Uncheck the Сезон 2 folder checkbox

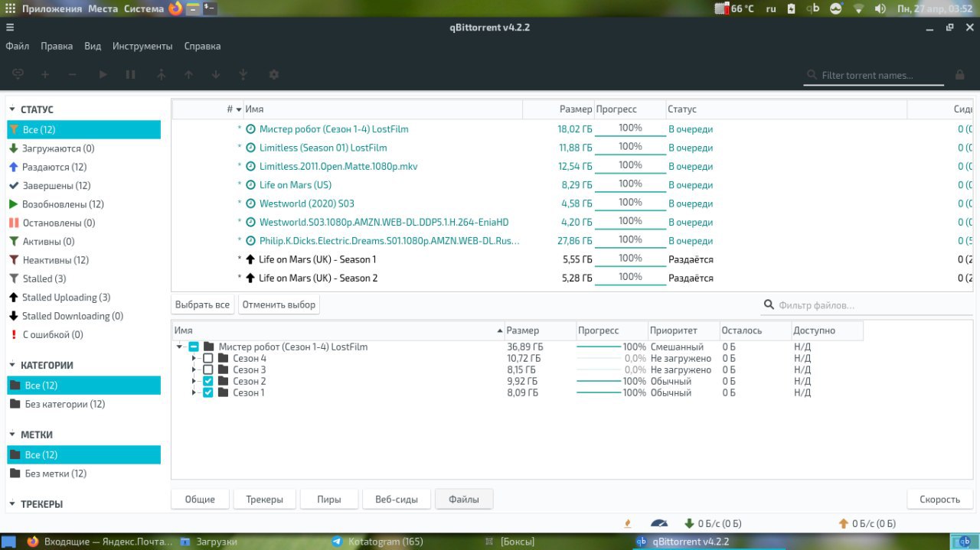point(207,381)
